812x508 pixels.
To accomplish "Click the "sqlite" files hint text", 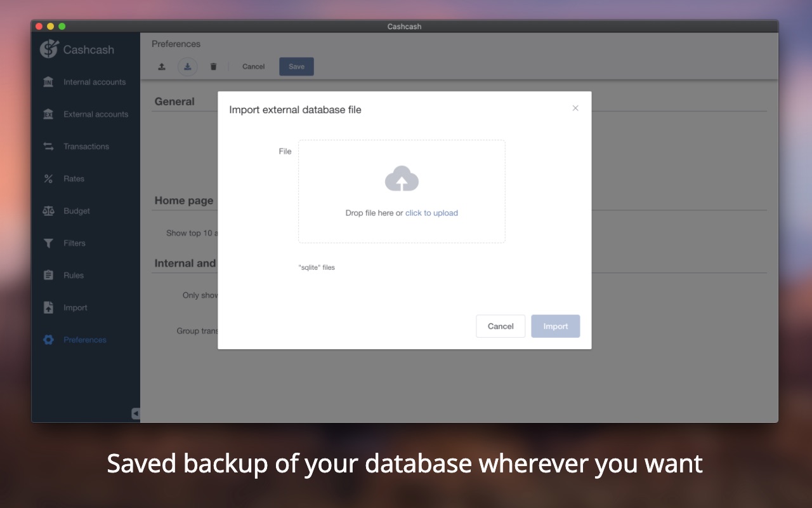I will tap(317, 267).
